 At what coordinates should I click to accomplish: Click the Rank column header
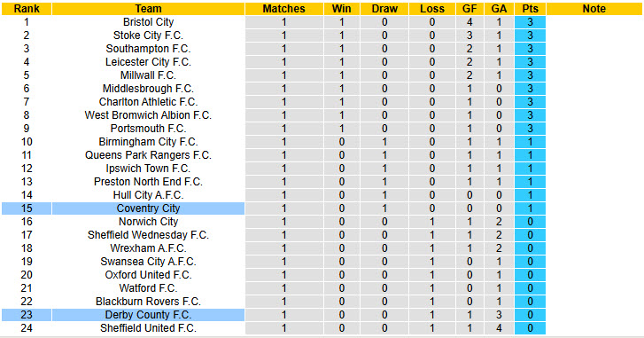27,9
